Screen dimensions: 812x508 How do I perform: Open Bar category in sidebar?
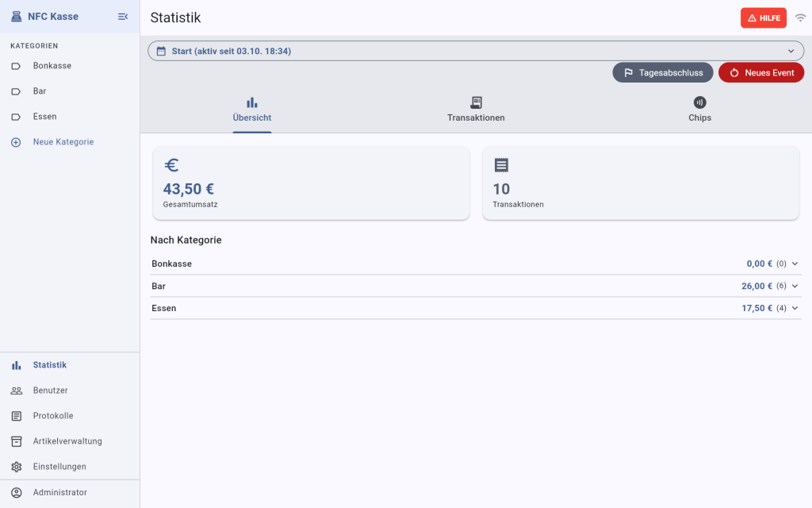70,91
